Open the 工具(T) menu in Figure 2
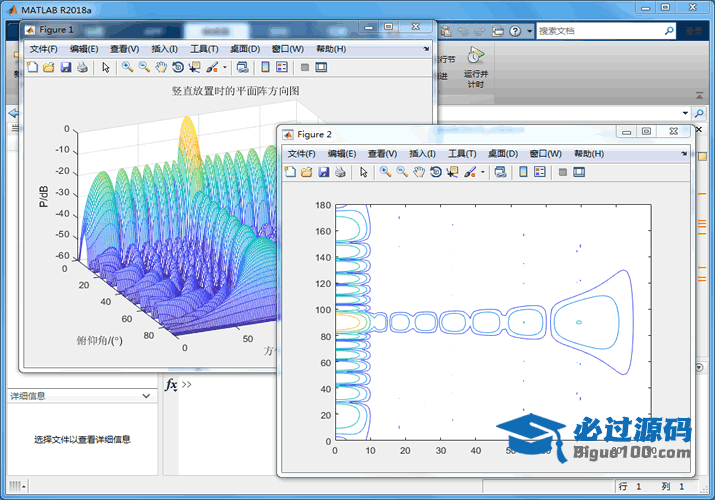The width and height of the screenshot is (715, 500). [462, 154]
